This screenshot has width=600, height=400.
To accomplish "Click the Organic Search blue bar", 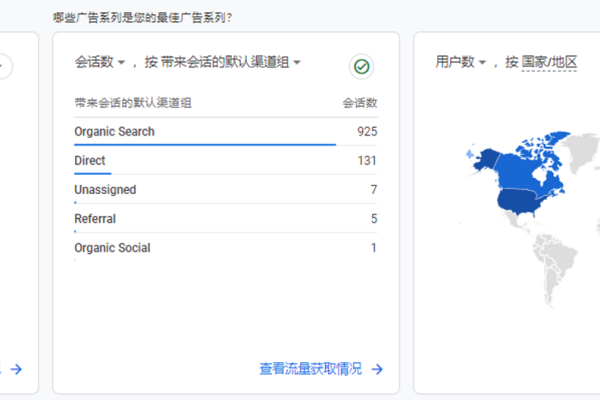I will point(205,145).
